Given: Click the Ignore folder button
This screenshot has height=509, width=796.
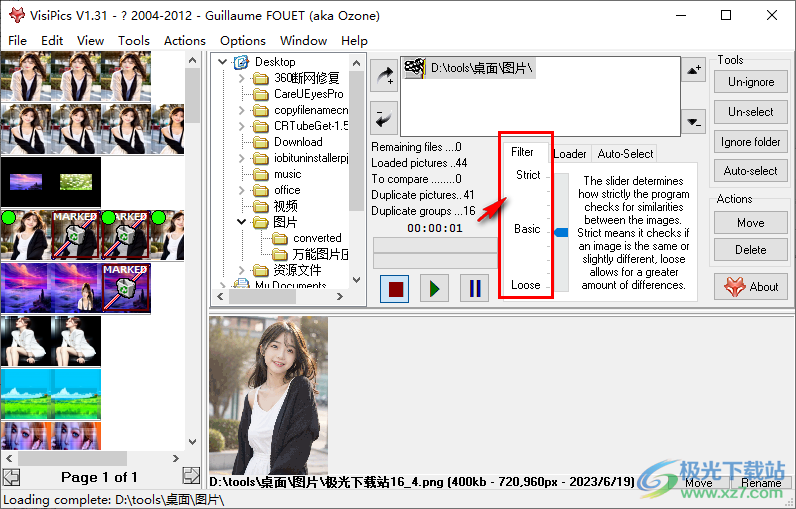Looking at the screenshot, I should (751, 142).
